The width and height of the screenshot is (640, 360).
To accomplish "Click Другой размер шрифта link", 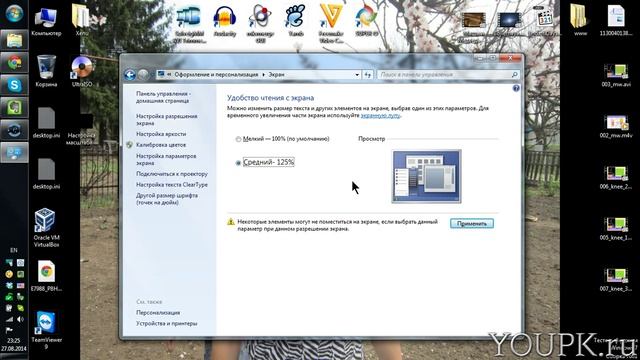I will [x=167, y=199].
